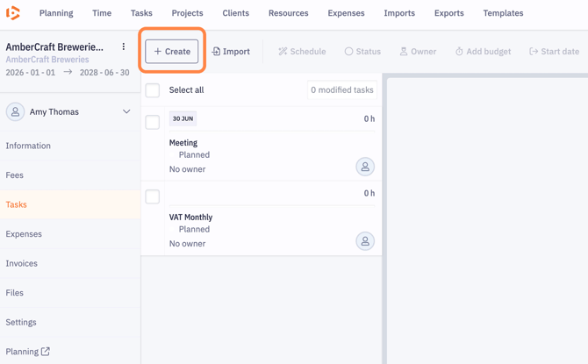Screen dimensions: 588x364
Task: Click Add budget in the toolbar
Action: [483, 52]
